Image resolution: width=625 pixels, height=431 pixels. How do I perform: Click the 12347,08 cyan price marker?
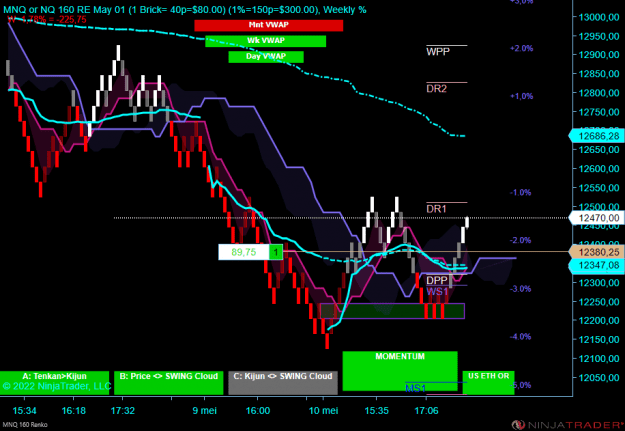point(596,265)
